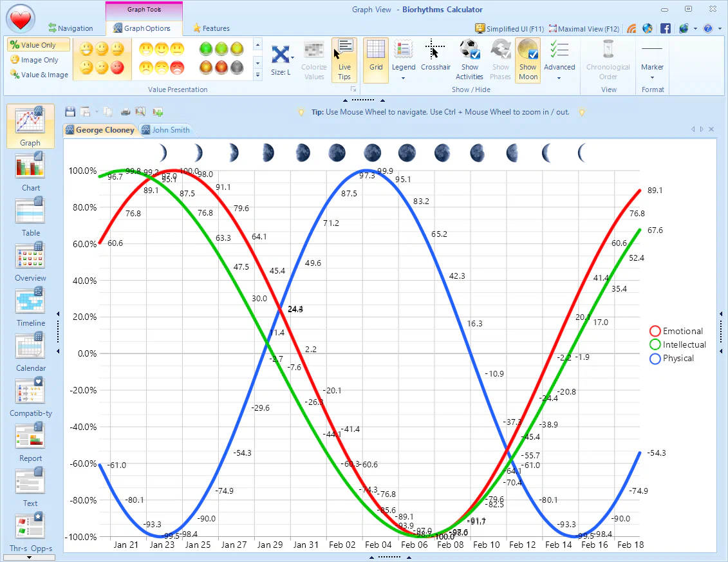Open the Print icon in the graph toolbar
The height and width of the screenshot is (562, 728).
[x=126, y=111]
